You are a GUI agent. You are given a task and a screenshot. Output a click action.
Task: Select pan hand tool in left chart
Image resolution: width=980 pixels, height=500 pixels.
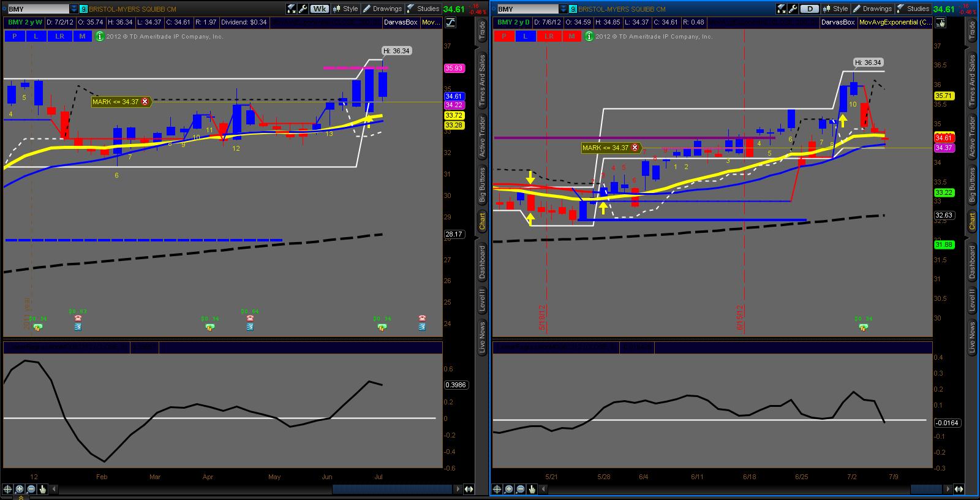click(43, 489)
